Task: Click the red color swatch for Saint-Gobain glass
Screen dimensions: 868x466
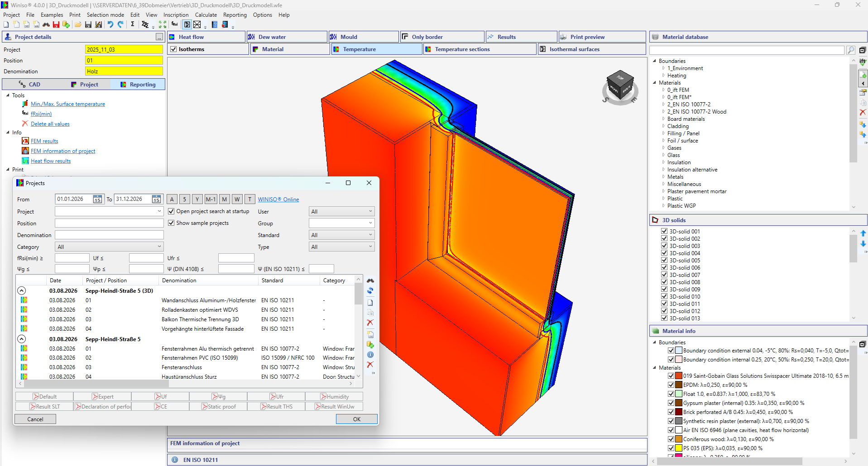Action: coord(679,376)
